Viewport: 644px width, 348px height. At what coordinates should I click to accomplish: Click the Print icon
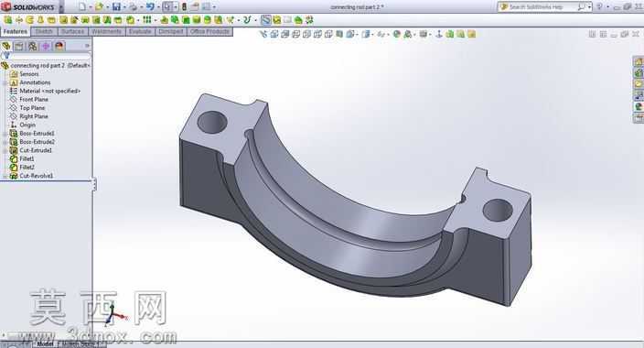coord(133,6)
